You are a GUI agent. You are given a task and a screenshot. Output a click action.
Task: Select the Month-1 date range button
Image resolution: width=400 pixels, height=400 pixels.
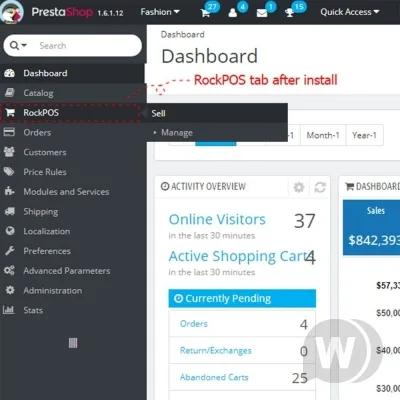tap(323, 135)
